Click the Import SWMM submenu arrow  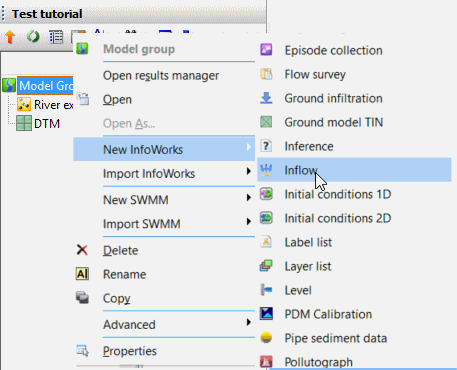pos(249,221)
